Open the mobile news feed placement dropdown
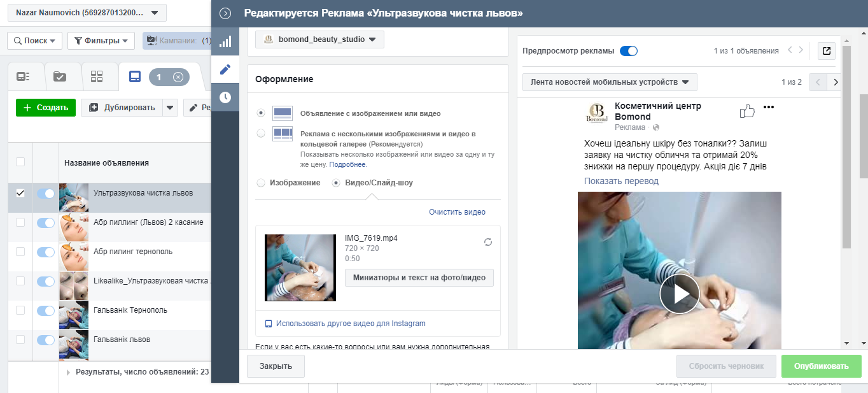Viewport: 868px width, 393px height. [610, 82]
